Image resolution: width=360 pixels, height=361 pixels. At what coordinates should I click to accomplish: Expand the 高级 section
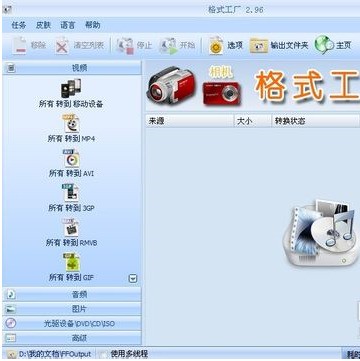pos(72,338)
